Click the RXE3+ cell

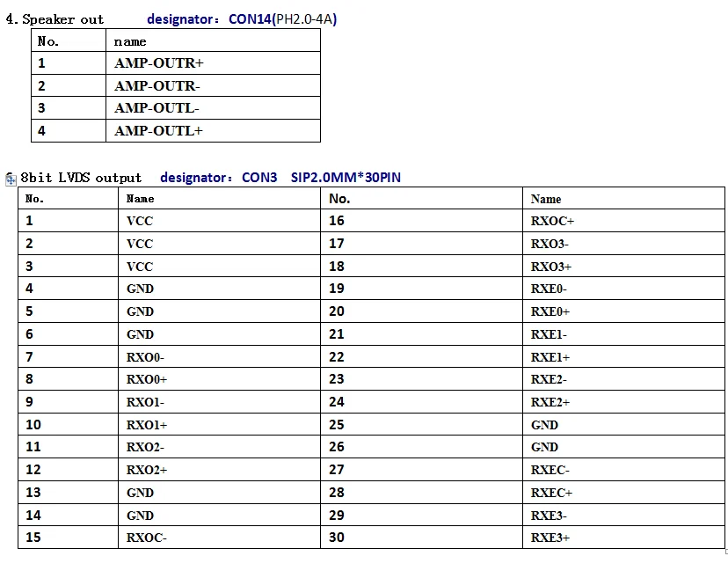[x=623, y=538]
